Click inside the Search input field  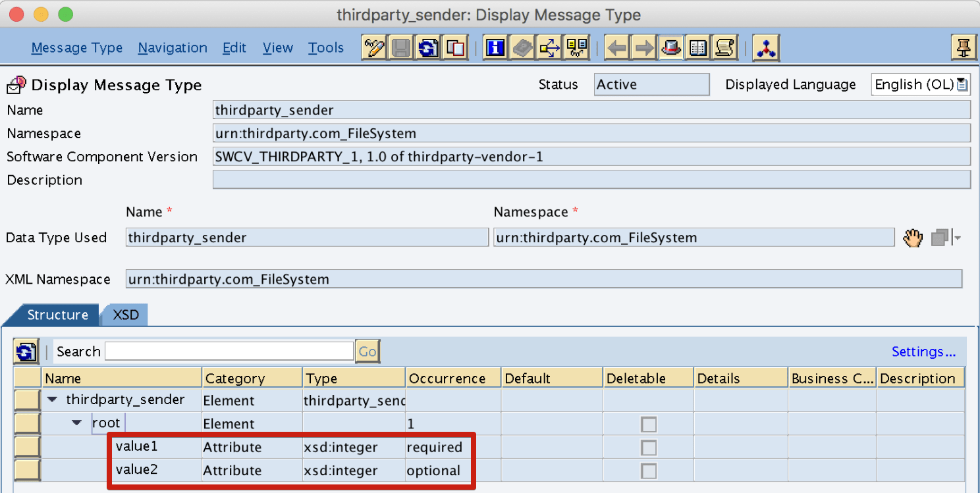(x=227, y=351)
